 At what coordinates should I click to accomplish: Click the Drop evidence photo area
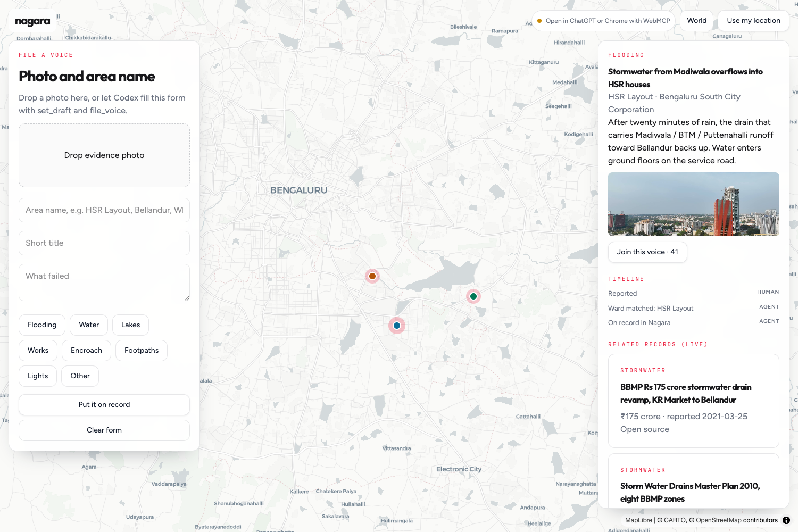pyautogui.click(x=104, y=155)
